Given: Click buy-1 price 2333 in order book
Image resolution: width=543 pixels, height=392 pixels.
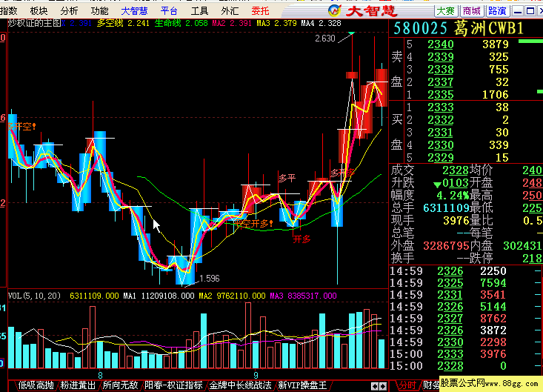Looking at the screenshot, I should [441, 107].
